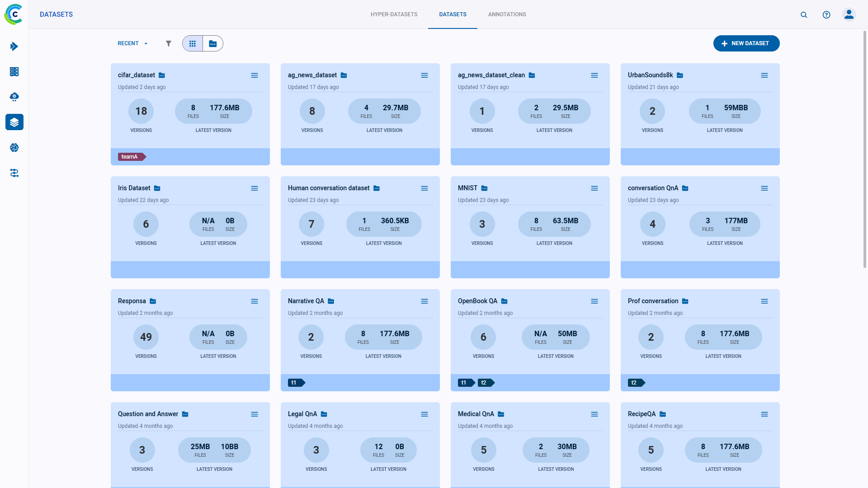
Task: Click the cloud autoscalers sidebar icon
Action: (x=14, y=97)
